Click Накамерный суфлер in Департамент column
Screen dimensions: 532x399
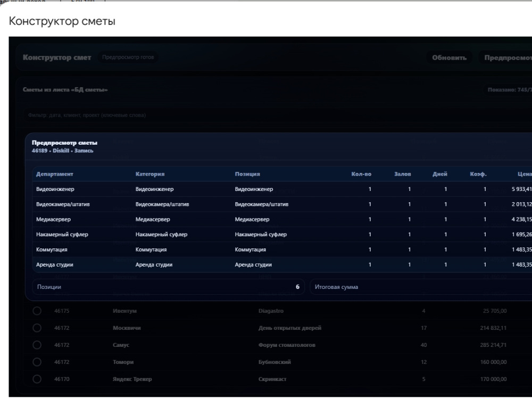(x=62, y=235)
